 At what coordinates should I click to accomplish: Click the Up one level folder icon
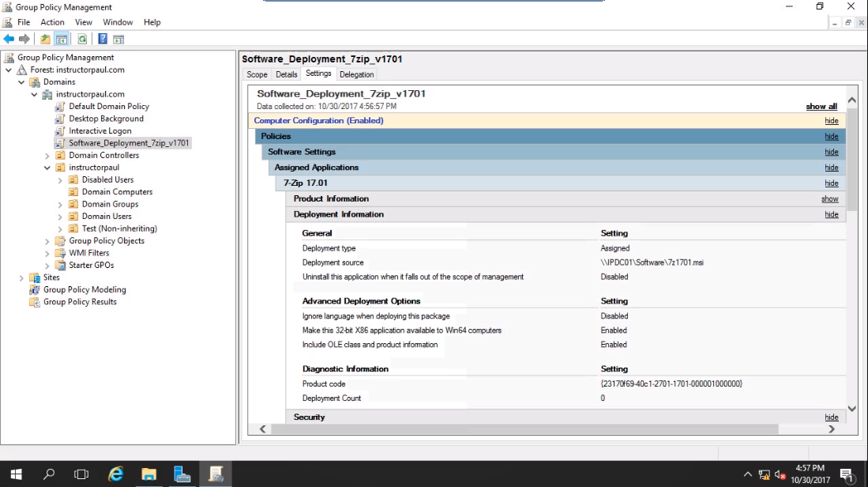click(45, 39)
